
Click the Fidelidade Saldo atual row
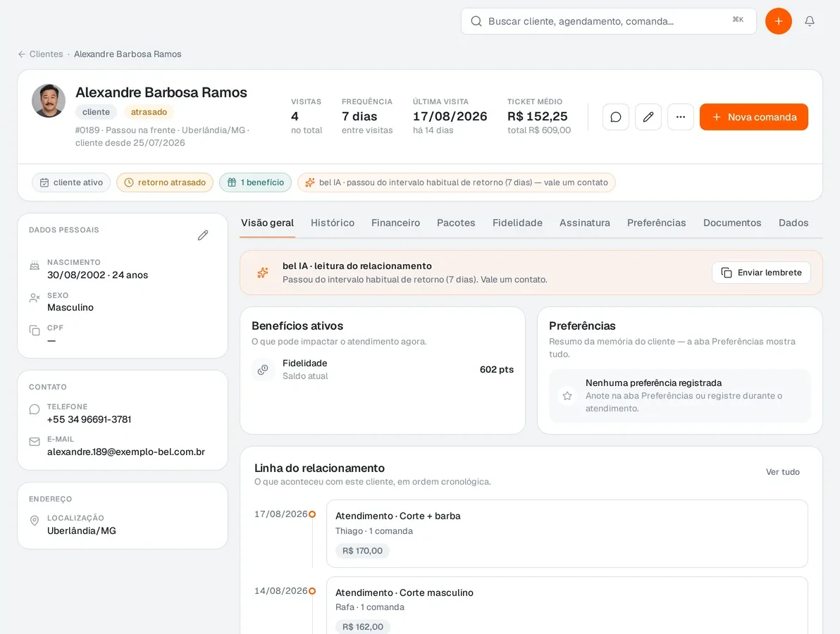coord(383,369)
